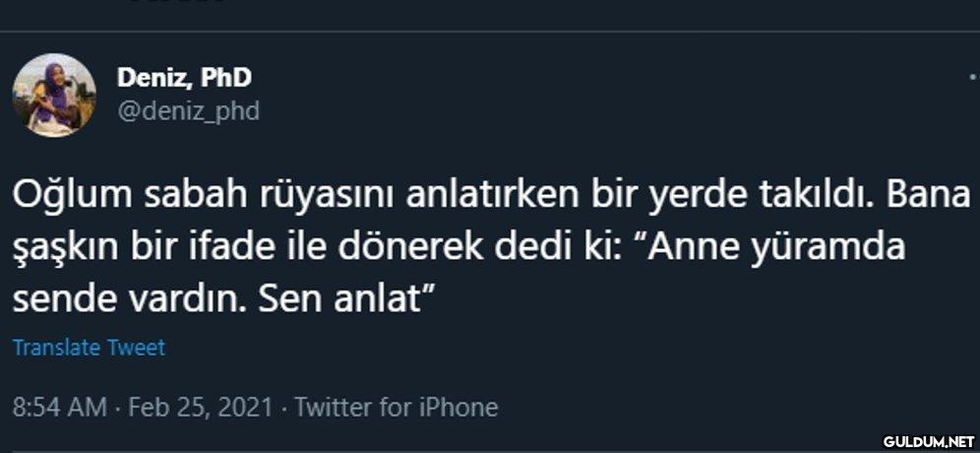
Task: Click the GULDUM.NET watermark logo
Action: point(928,440)
